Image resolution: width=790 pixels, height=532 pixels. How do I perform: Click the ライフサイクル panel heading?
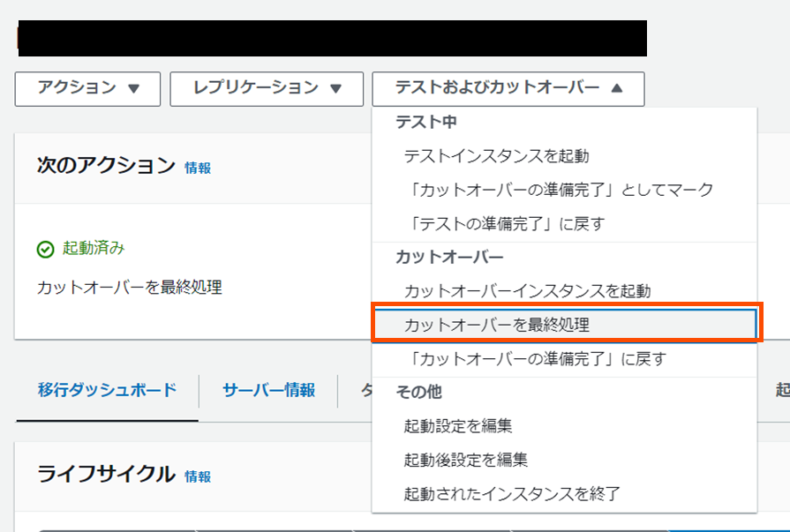(106, 474)
